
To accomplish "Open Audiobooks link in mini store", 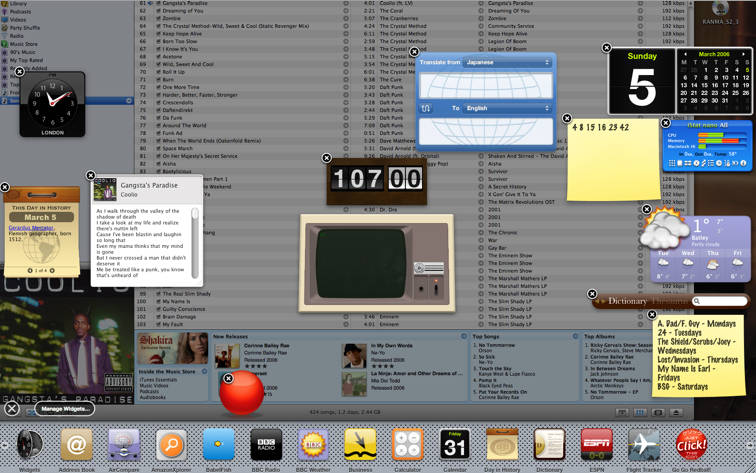I will pos(152,397).
